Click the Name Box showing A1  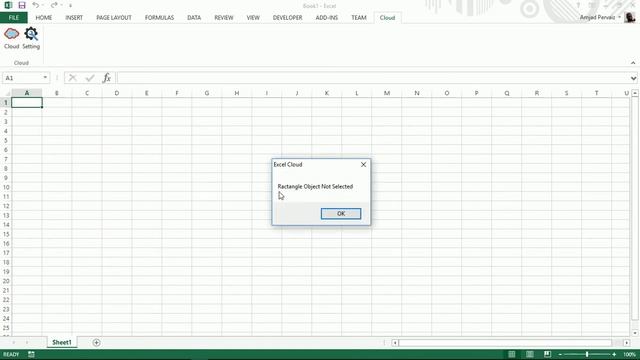point(22,78)
